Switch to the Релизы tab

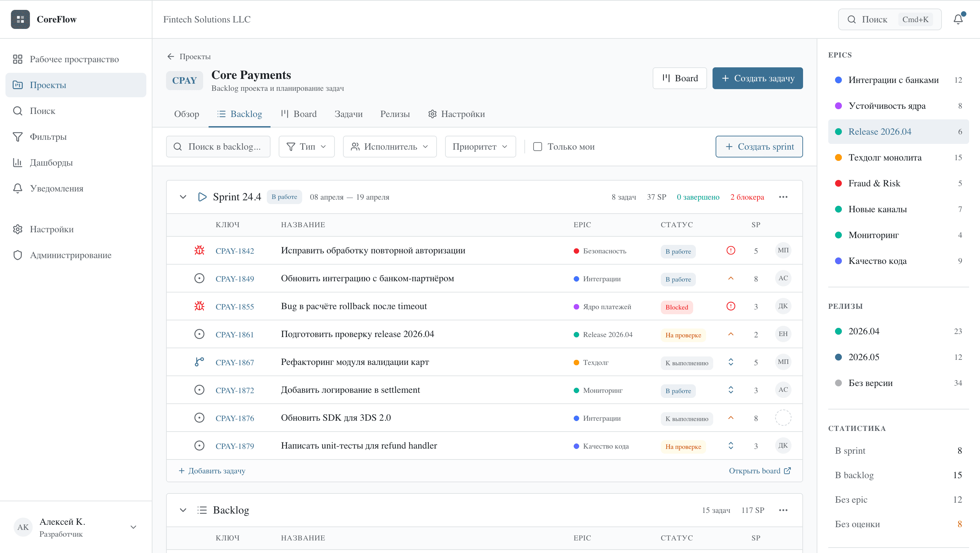coord(394,114)
